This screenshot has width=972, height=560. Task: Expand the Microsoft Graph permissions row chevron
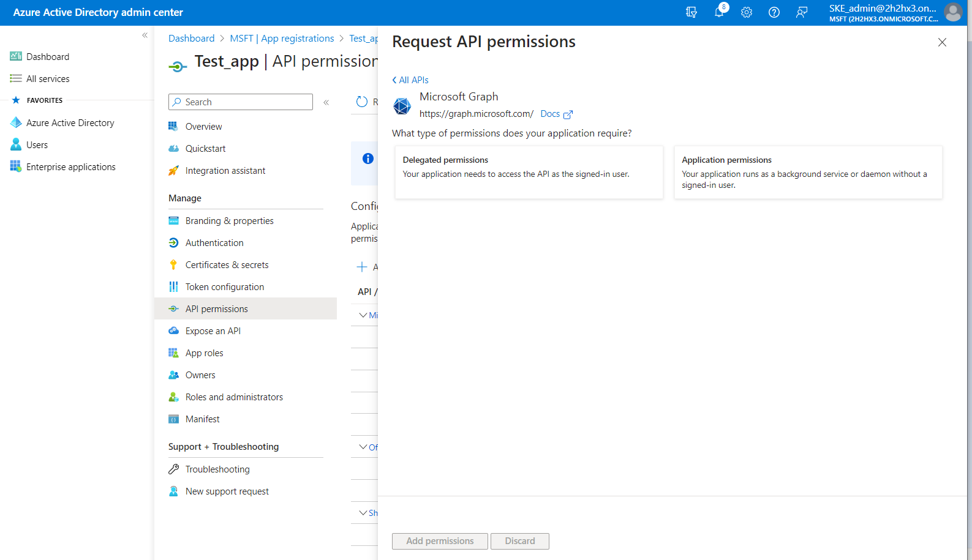tap(363, 315)
